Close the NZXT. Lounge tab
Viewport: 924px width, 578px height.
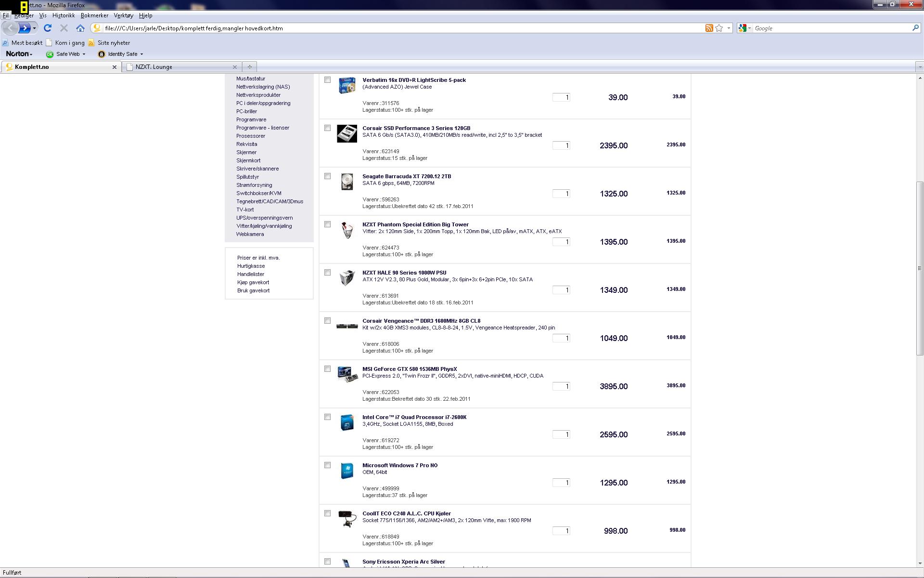pyautogui.click(x=234, y=67)
